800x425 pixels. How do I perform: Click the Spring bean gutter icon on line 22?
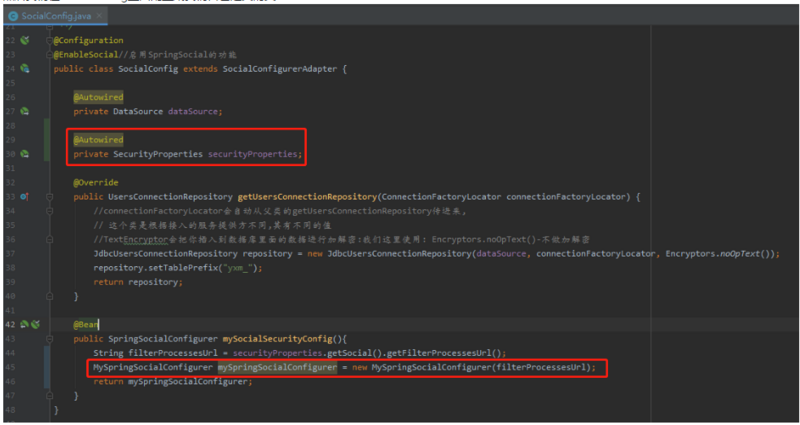coord(24,40)
